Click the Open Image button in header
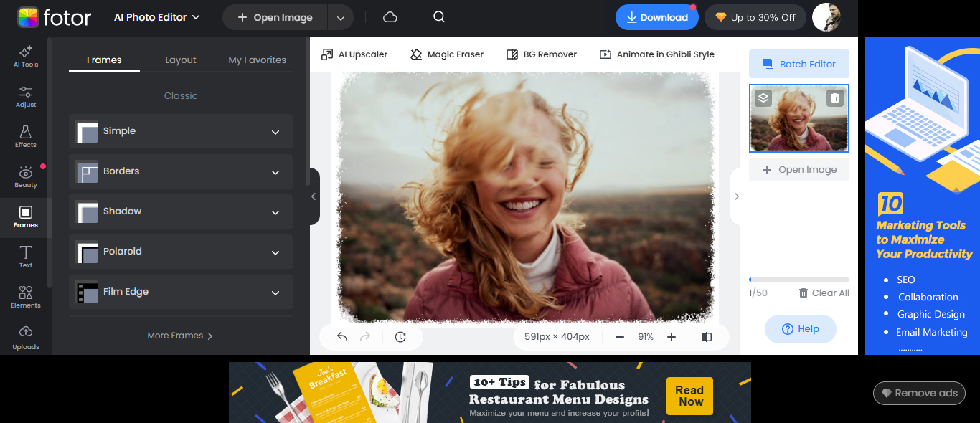 click(275, 17)
